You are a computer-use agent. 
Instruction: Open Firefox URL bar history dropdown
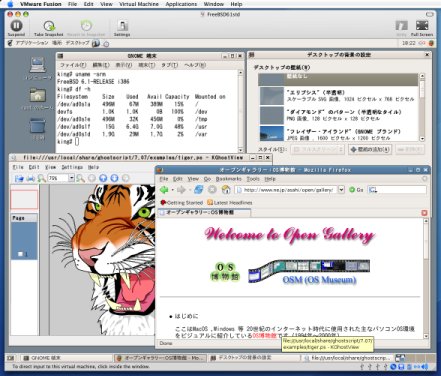(x=341, y=190)
